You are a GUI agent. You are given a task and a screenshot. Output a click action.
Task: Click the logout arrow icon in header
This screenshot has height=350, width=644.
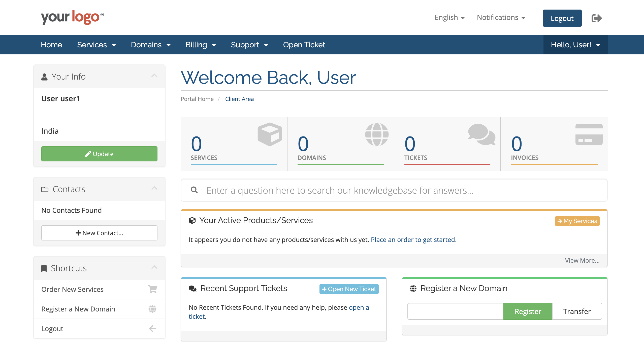(596, 18)
